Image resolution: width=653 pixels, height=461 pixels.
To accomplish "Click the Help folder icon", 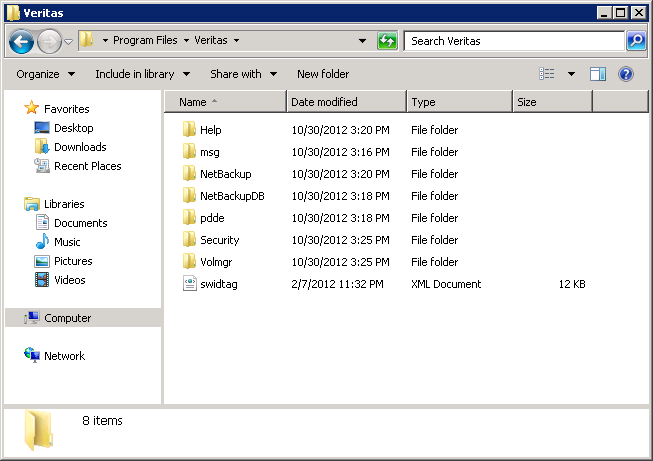I will click(x=189, y=130).
